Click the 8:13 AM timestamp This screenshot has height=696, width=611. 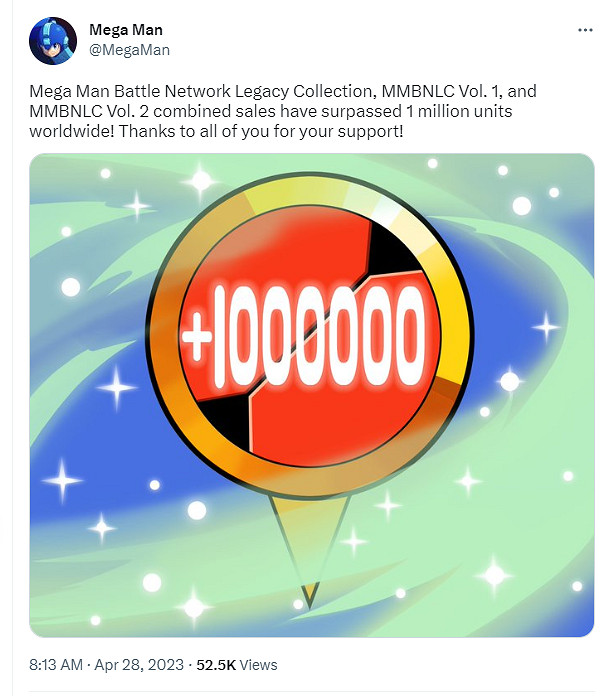coord(56,665)
